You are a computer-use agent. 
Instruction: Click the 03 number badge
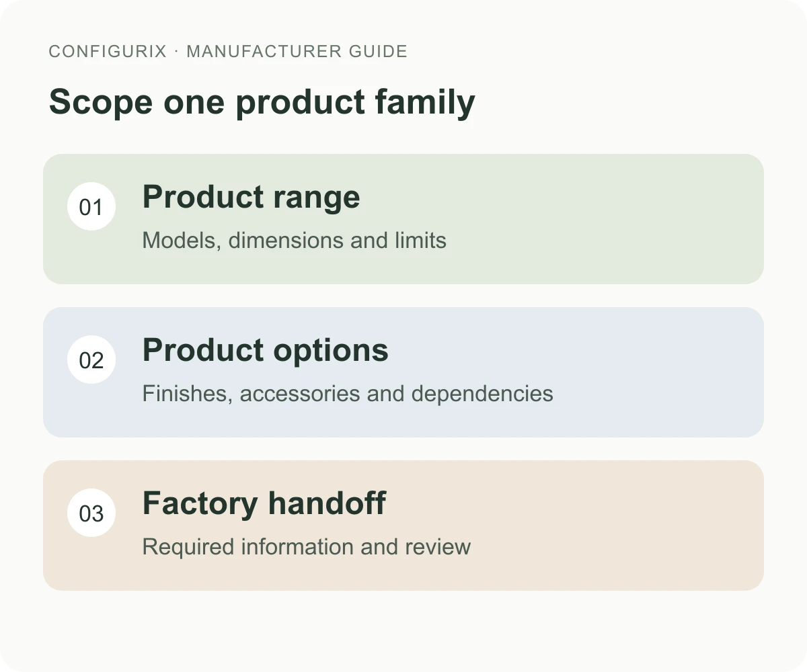91,513
